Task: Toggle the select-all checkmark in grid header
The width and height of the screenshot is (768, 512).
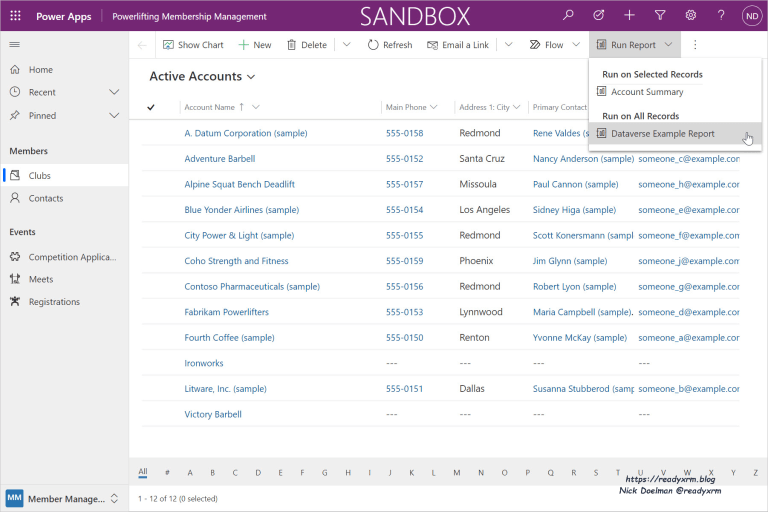Action: 151,107
